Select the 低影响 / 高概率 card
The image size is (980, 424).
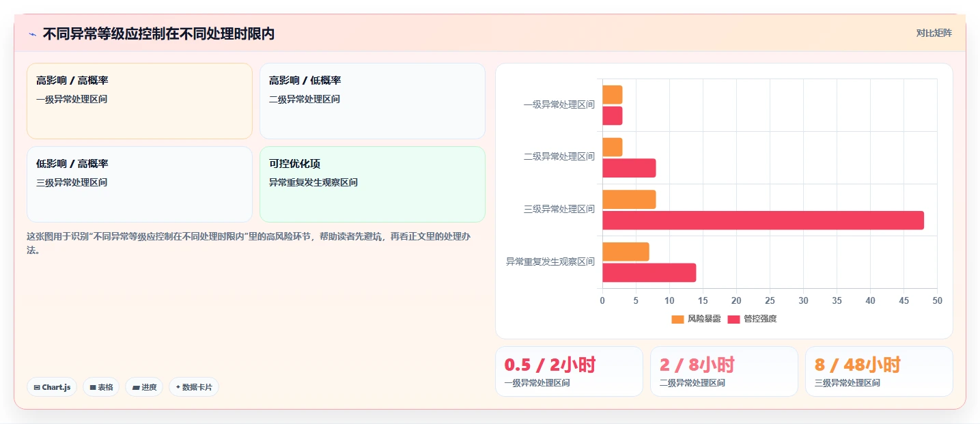coord(139,184)
